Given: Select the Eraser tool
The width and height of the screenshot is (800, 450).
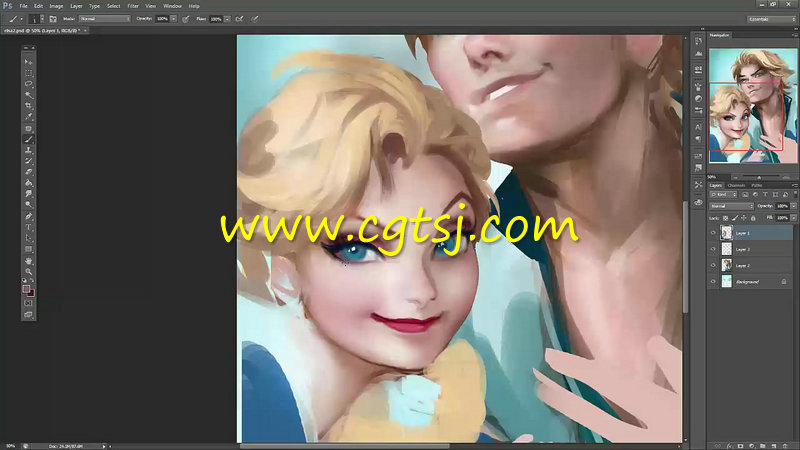Looking at the screenshot, I should 29,172.
